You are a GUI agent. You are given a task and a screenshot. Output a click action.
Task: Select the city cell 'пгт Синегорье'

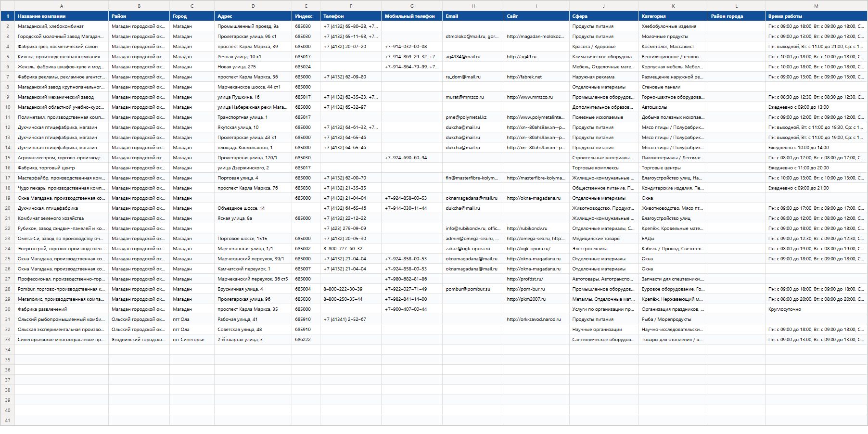click(192, 340)
